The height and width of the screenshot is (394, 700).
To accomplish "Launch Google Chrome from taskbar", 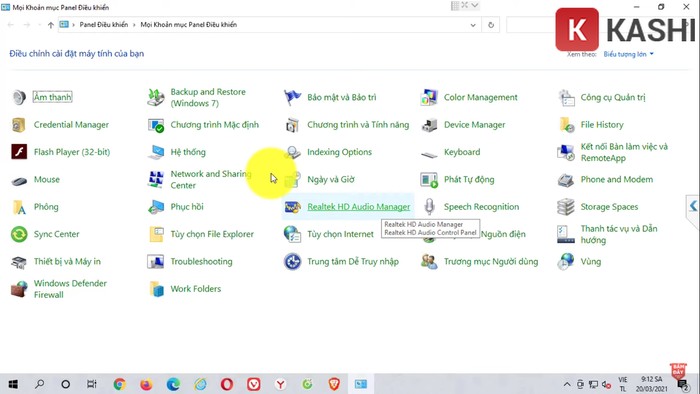I will click(x=119, y=384).
